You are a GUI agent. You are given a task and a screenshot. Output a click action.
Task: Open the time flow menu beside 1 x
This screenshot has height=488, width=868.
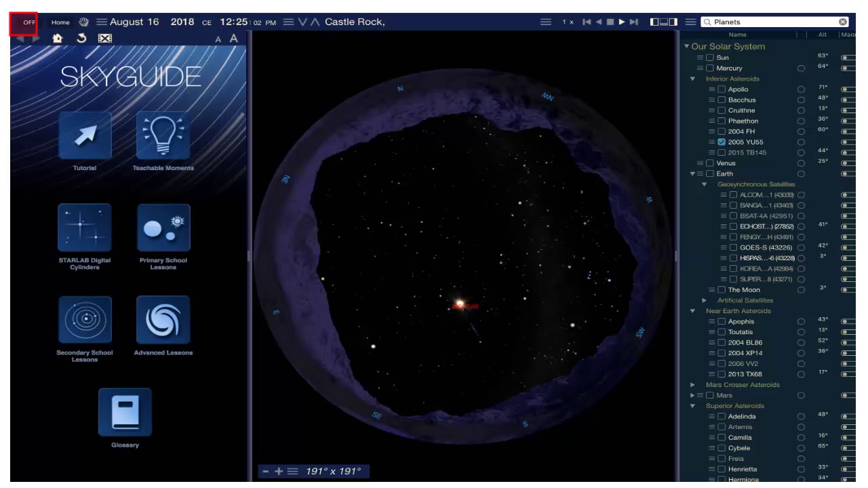click(545, 22)
